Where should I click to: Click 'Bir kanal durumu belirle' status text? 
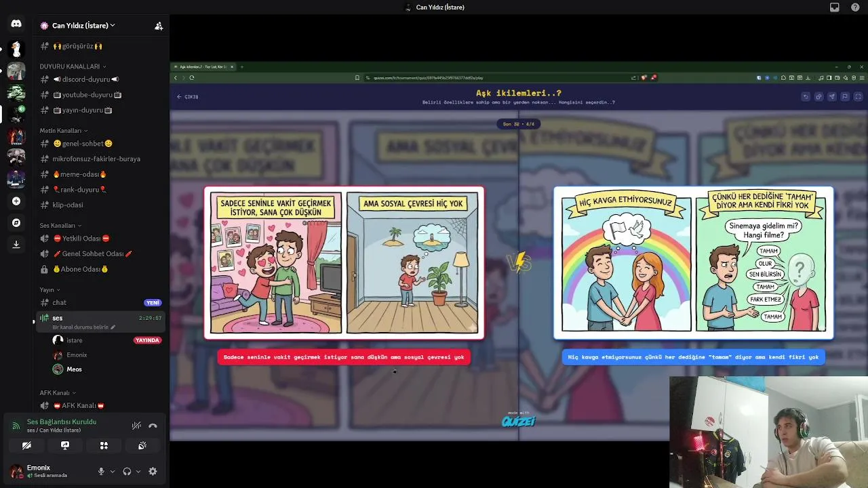click(80, 327)
